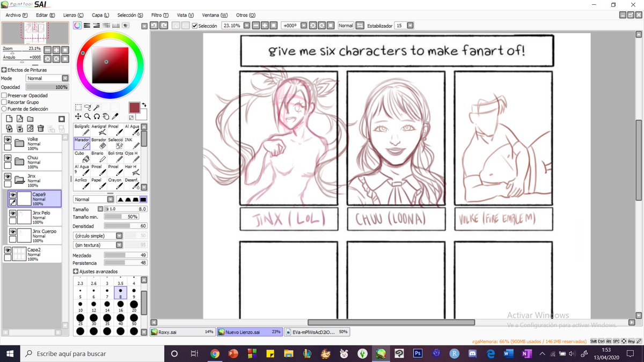Click the navigator canvas thumbnail
Viewport: 644px width, 362px height.
pyautogui.click(x=34, y=33)
